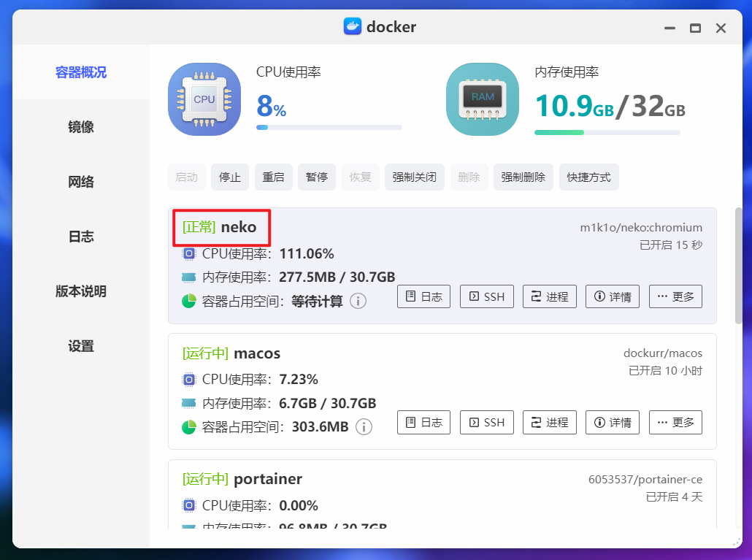Click neko memory usage icon
The height and width of the screenshot is (560, 752).
(x=189, y=277)
